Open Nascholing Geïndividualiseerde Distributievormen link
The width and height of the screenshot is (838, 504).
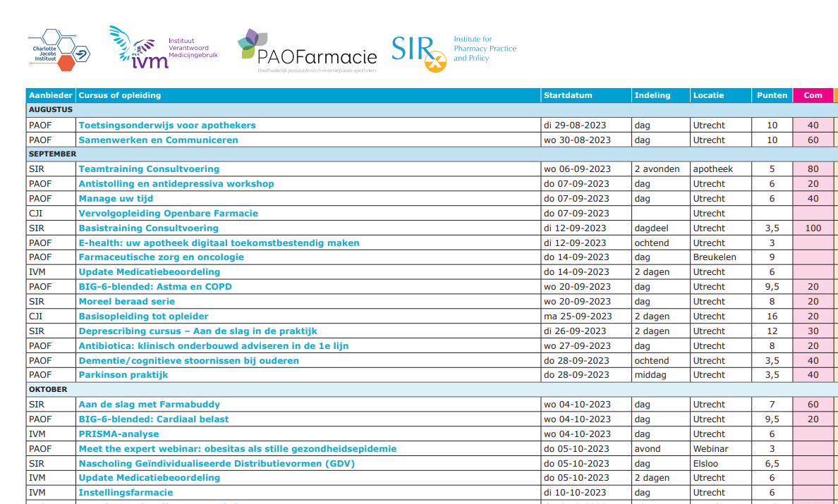(217, 464)
